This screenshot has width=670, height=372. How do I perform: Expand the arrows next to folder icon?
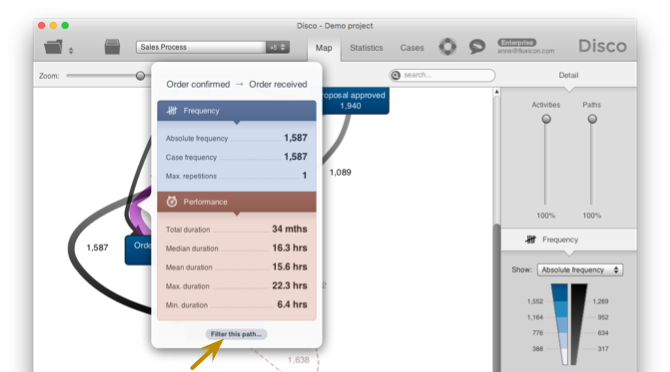click(x=71, y=50)
